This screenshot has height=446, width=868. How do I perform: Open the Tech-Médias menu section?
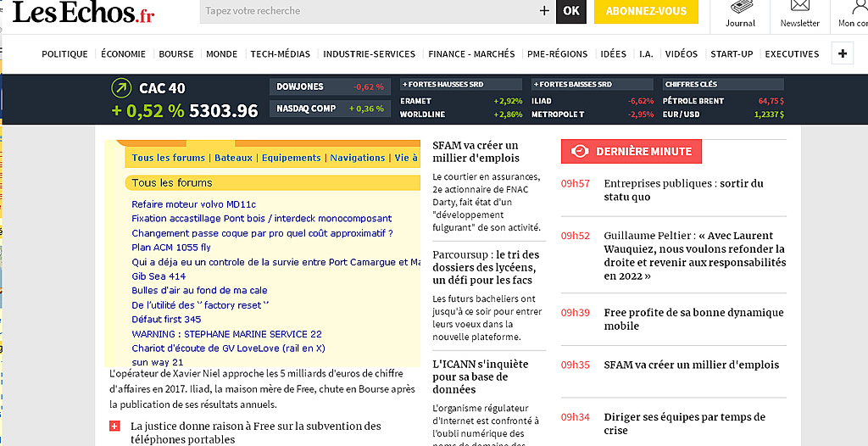point(280,53)
